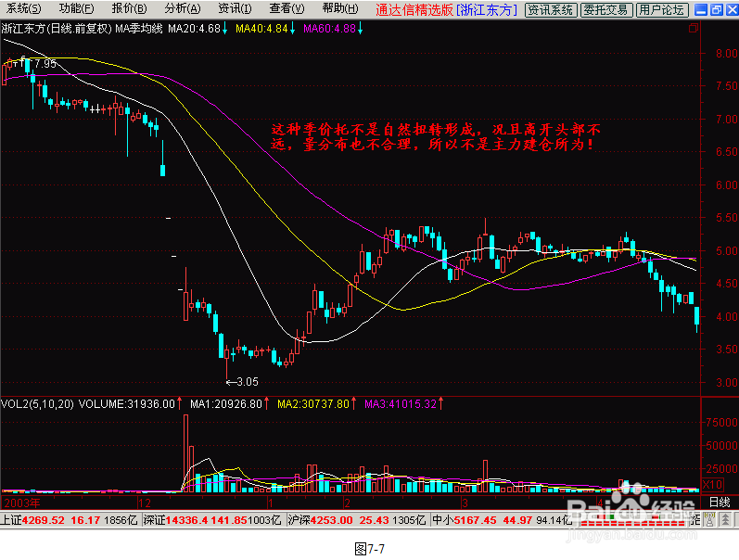
Task: Open the 分析(A) menu
Action: pos(183,9)
